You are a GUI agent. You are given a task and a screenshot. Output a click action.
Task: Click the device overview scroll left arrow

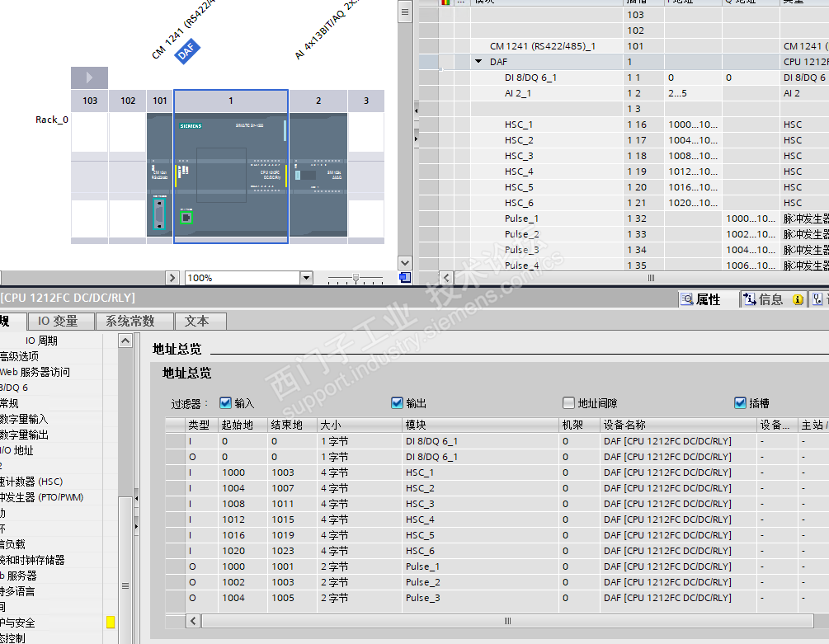point(446,277)
